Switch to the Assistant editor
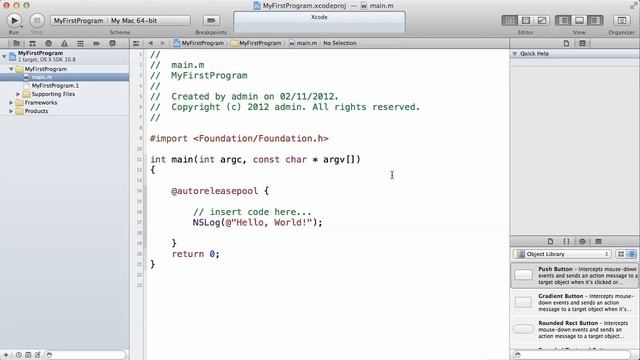 [526, 20]
